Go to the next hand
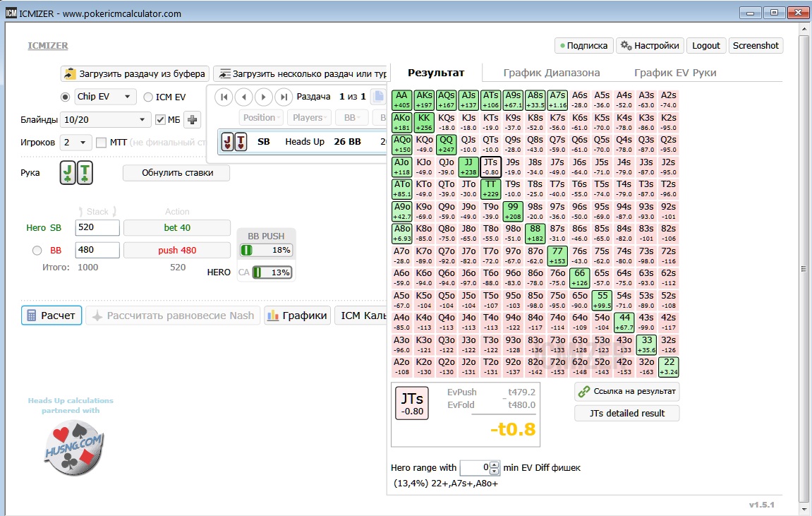Viewport: 812px width, 516px height. [x=264, y=97]
